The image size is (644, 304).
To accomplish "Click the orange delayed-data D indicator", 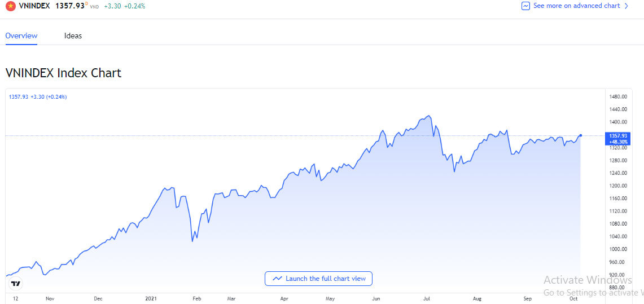I will coord(86,3).
